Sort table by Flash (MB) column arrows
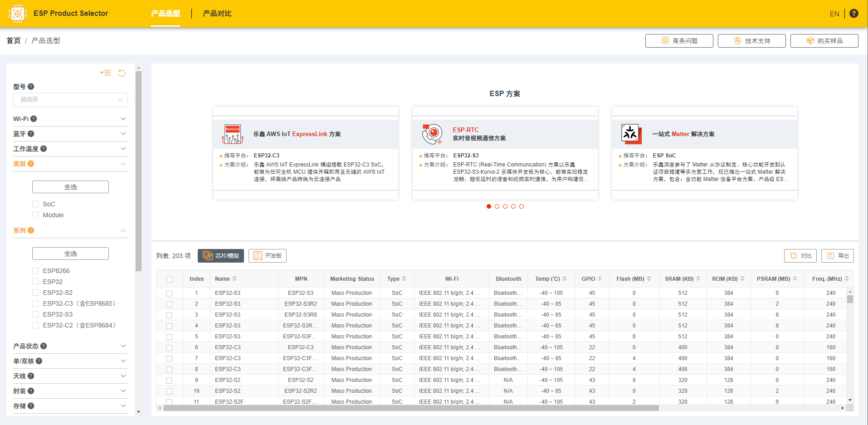Viewport: 868px width, 425px height. pyautogui.click(x=649, y=279)
